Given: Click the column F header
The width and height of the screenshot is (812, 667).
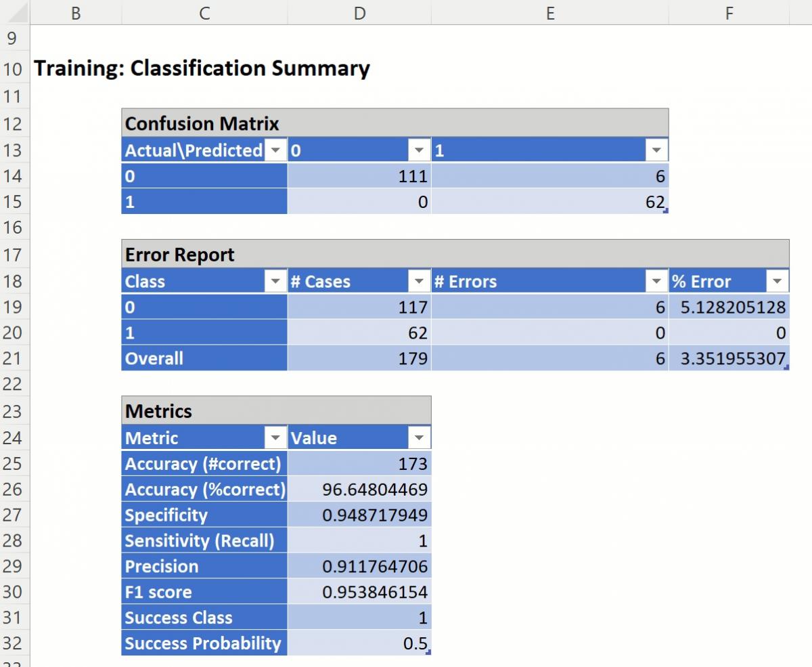Looking at the screenshot, I should 729,12.
